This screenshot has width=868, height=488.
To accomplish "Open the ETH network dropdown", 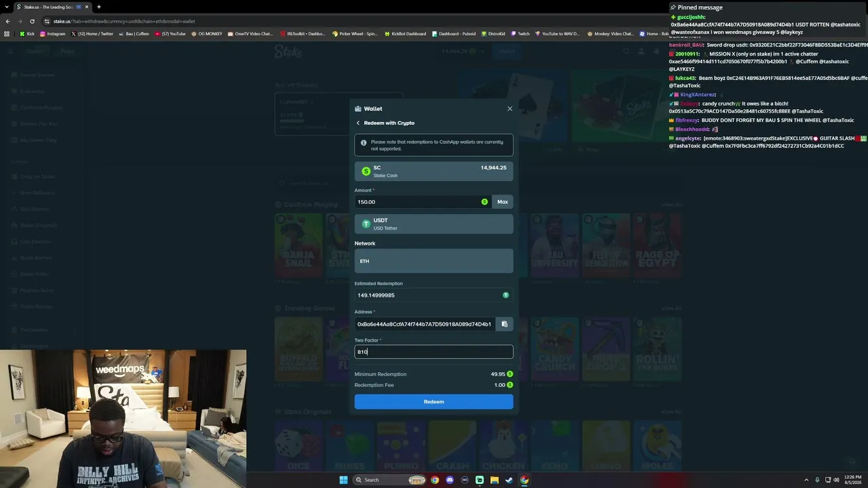I will point(434,261).
